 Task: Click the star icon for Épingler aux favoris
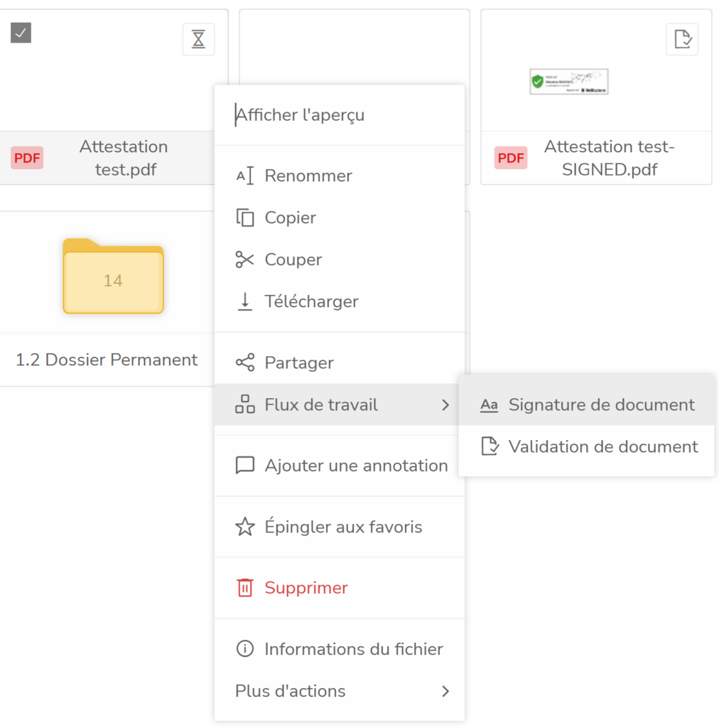[244, 527]
